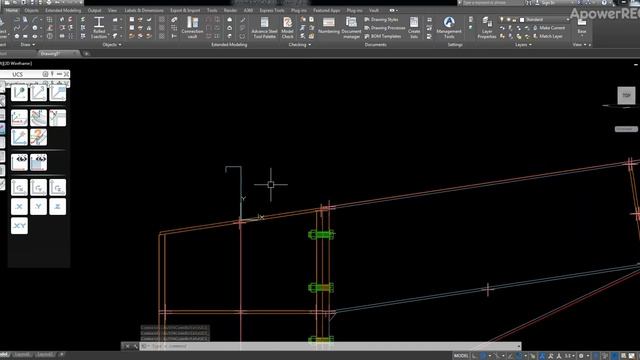This screenshot has width=640, height=360.
Task: Click the Z tile in UCS palette
Action: click(58, 207)
